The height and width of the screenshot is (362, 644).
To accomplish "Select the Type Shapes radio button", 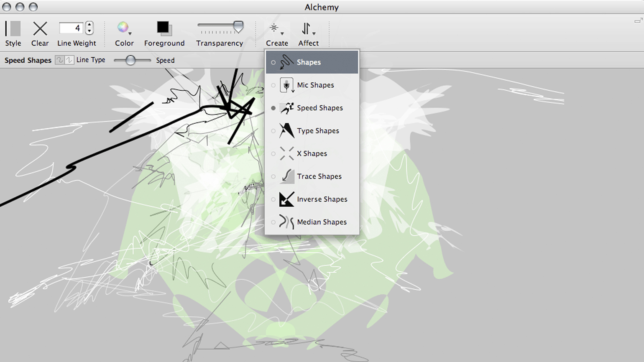I will click(x=273, y=131).
